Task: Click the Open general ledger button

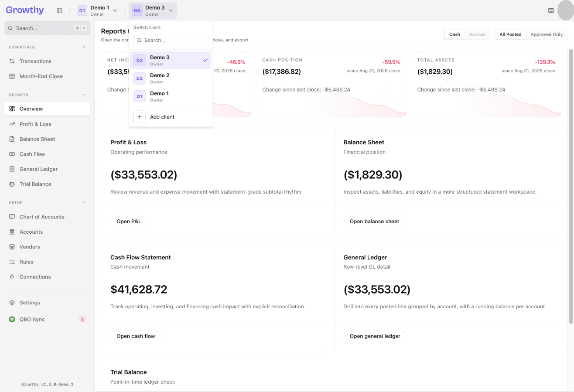Action: pyautogui.click(x=375, y=336)
